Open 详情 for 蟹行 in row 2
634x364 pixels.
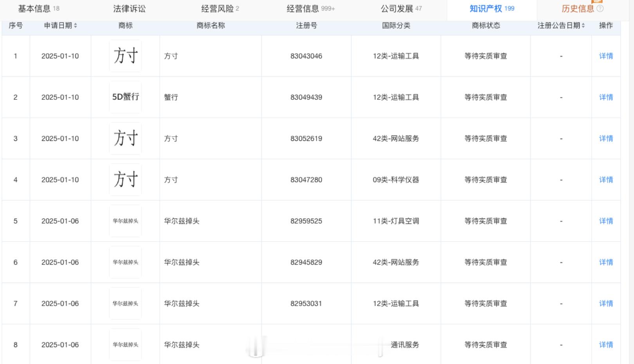coord(607,97)
